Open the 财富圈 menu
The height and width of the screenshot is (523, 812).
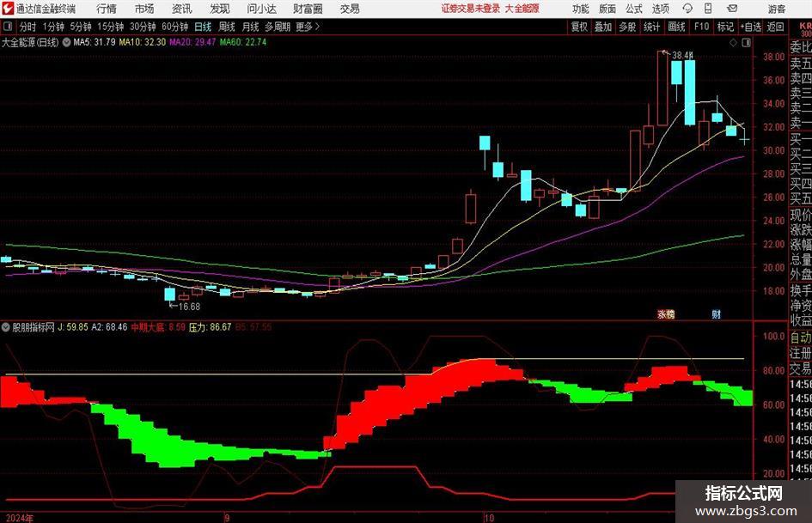click(x=308, y=9)
